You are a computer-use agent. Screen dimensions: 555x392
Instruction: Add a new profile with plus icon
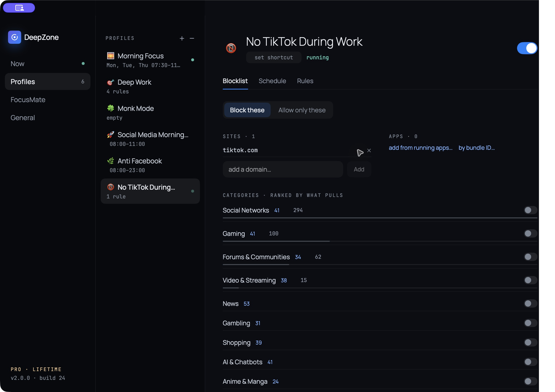pyautogui.click(x=182, y=38)
